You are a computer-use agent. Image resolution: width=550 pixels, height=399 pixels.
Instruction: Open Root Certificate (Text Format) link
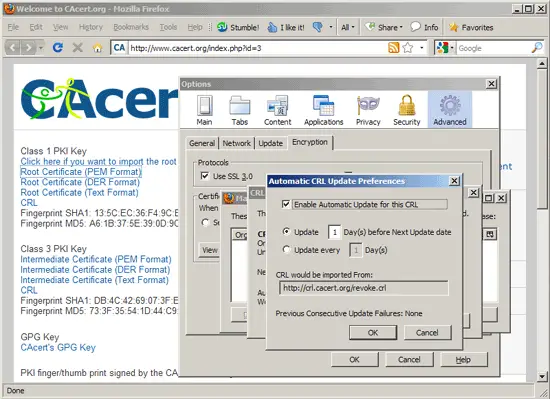tap(79, 192)
